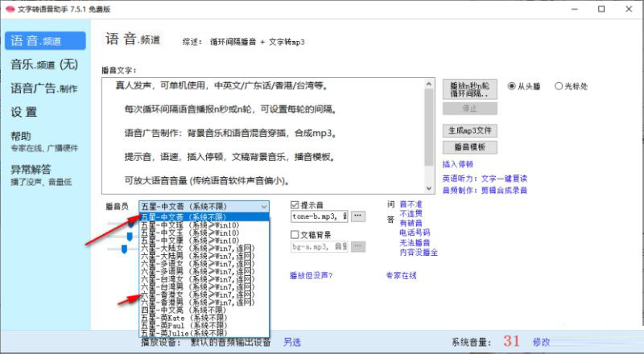Switch to 音乐.频道 (无) section
644x354 pixels.
click(x=44, y=64)
